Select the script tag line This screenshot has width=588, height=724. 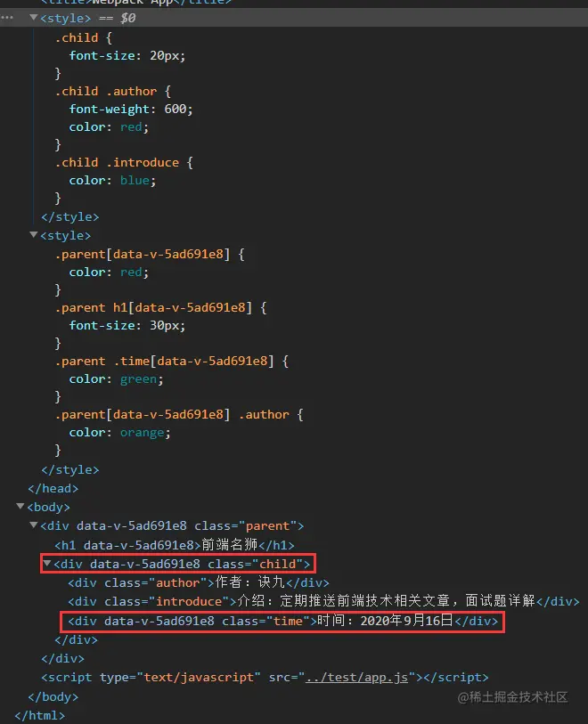point(265,678)
